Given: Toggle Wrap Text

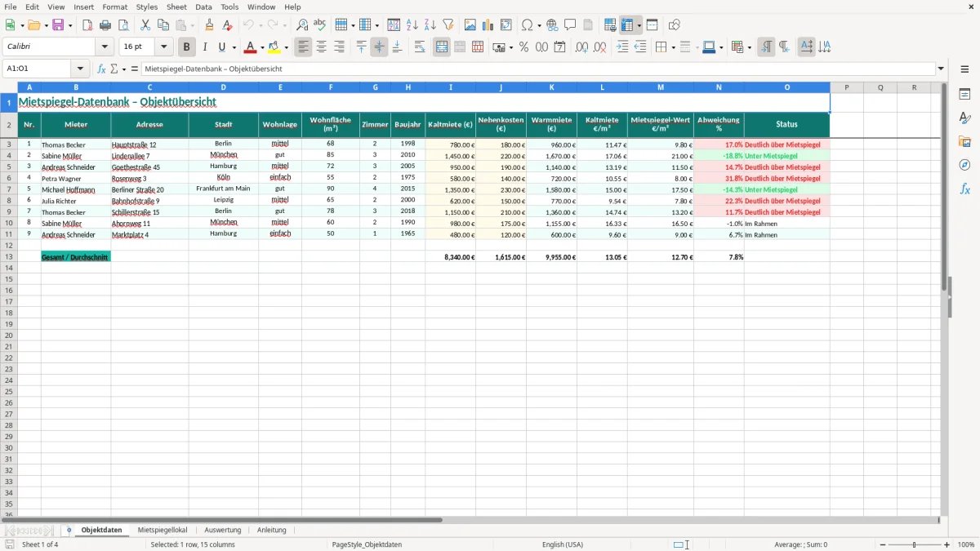Looking at the screenshot, I should coord(420,47).
